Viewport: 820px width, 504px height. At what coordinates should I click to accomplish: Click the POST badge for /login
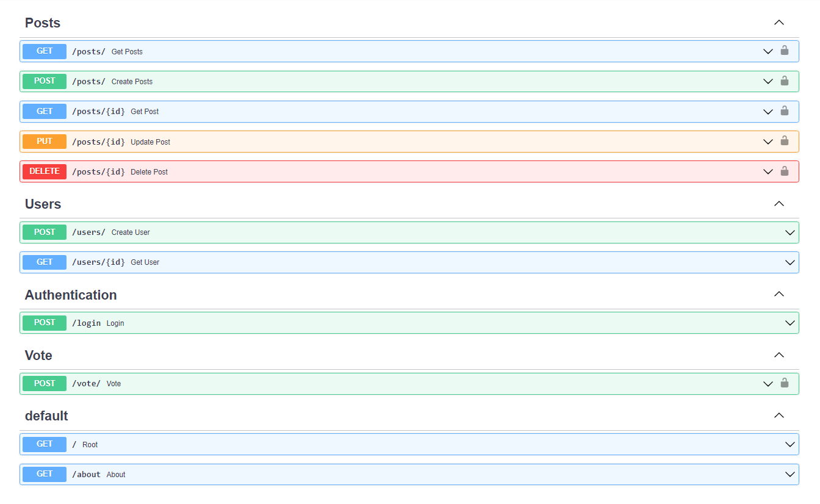coord(45,323)
